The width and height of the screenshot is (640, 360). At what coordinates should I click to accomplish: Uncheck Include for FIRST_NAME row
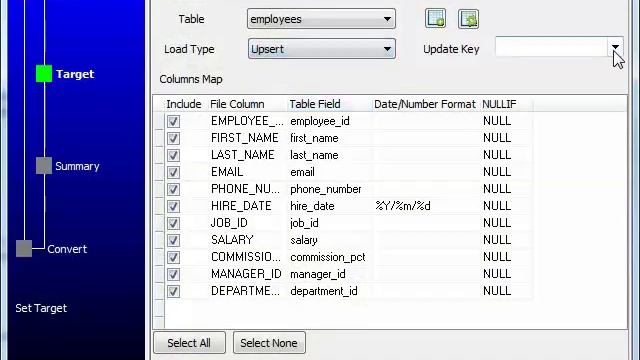click(x=173, y=138)
